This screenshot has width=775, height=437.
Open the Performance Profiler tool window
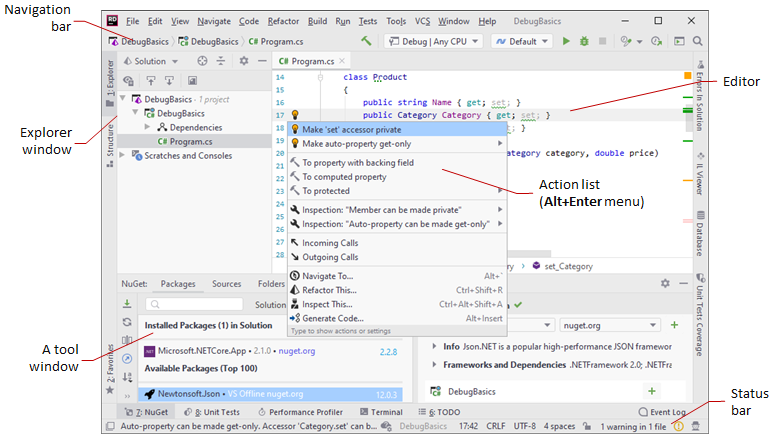(x=300, y=412)
